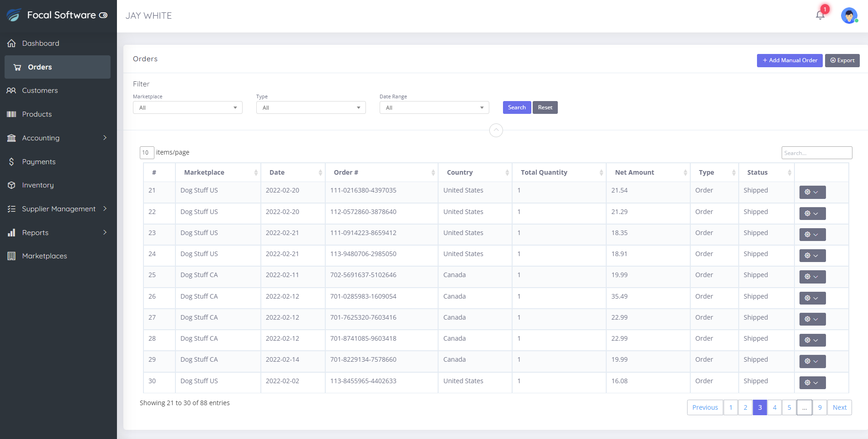Click the Inventory box icon
Screen dimensions: 868x439
click(11, 185)
